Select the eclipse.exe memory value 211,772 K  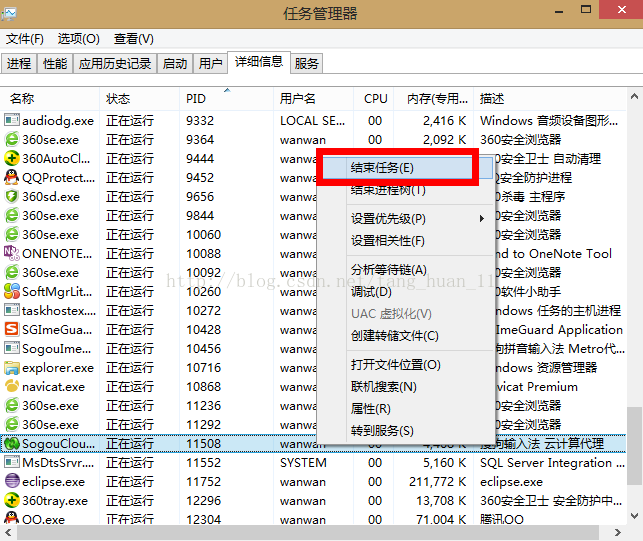[438, 482]
